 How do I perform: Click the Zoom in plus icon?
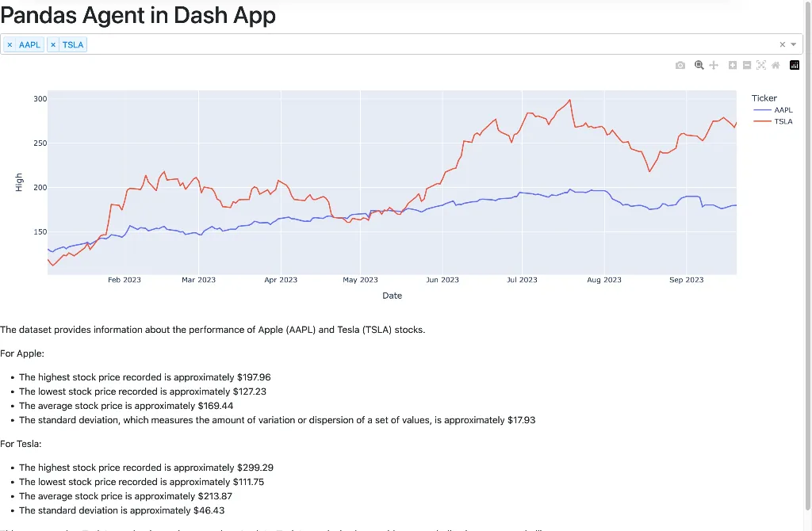pos(733,65)
